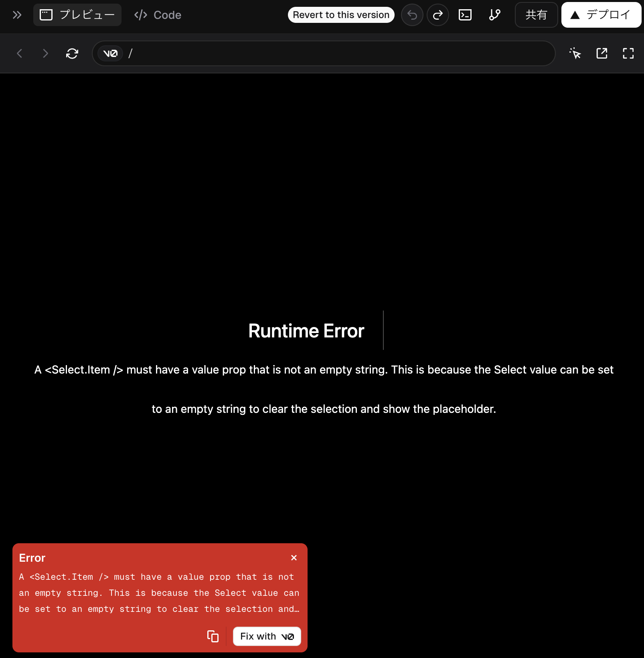Click the undo arrow icon
The height and width of the screenshot is (658, 644).
coord(412,15)
